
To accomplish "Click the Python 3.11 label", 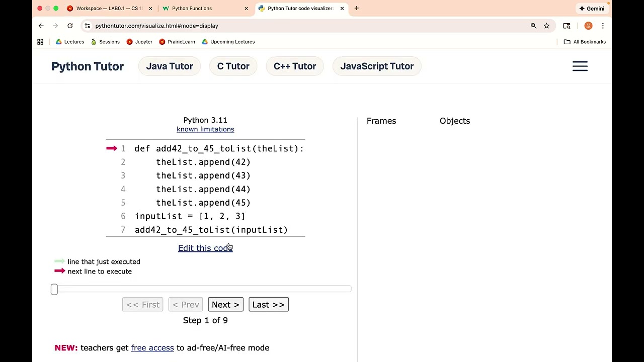I will [205, 120].
